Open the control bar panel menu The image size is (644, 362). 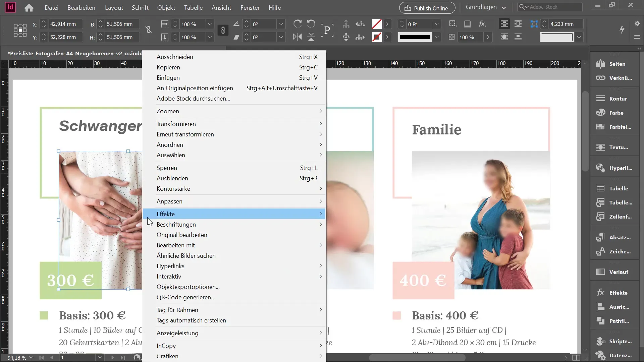pos(637,37)
